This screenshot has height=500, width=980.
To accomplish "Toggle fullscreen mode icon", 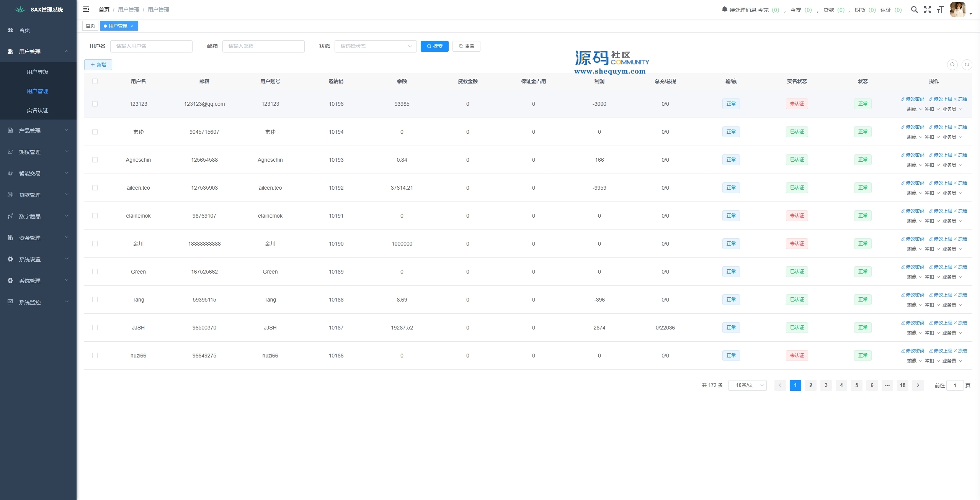I will pos(928,10).
